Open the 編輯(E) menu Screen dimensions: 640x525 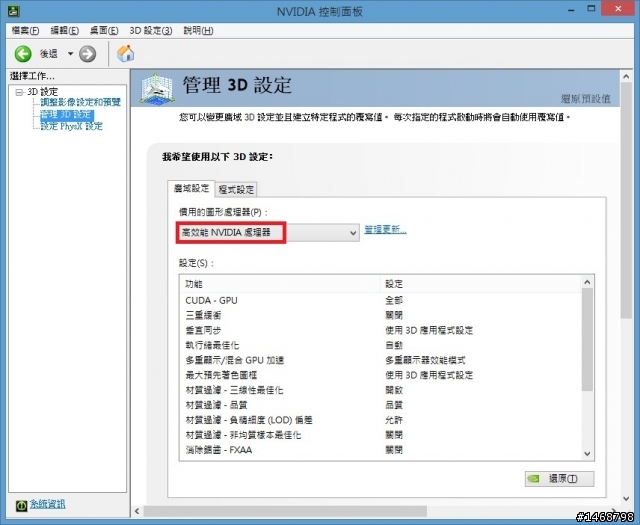point(64,31)
